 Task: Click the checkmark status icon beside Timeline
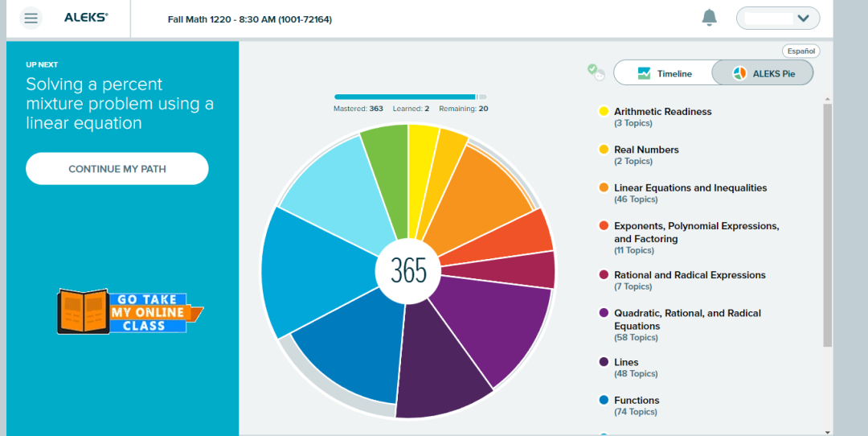pyautogui.click(x=596, y=72)
